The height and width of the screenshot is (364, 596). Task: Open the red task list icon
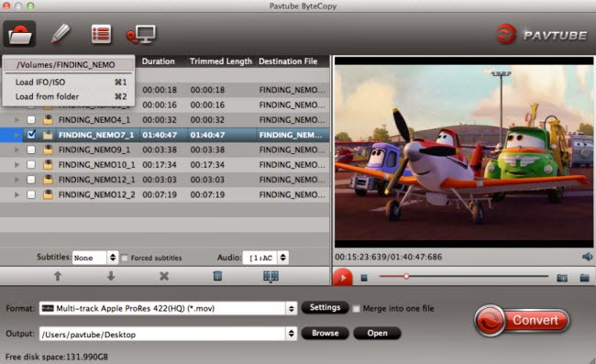coord(101,34)
